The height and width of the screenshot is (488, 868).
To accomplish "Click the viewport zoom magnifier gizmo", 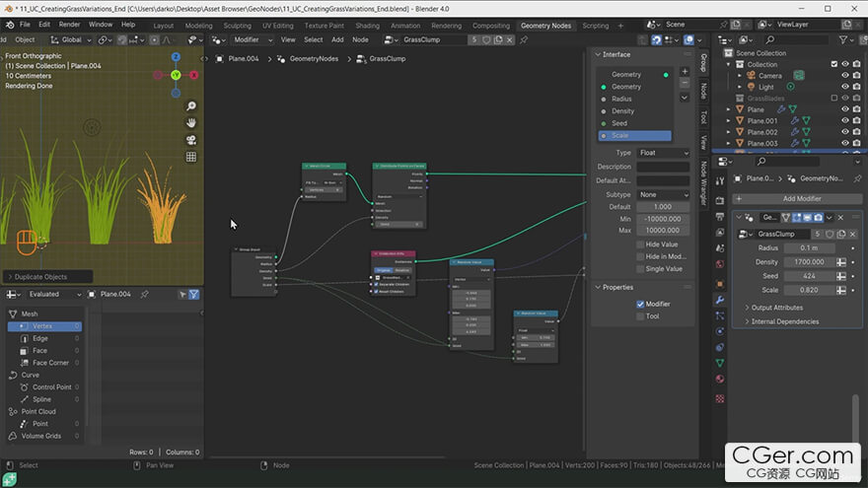I will pyautogui.click(x=191, y=106).
